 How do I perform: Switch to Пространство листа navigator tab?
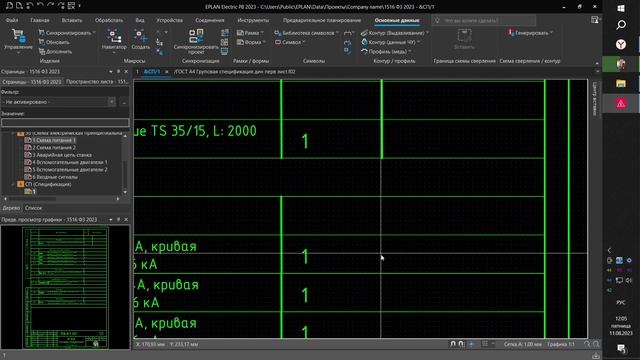click(97, 82)
